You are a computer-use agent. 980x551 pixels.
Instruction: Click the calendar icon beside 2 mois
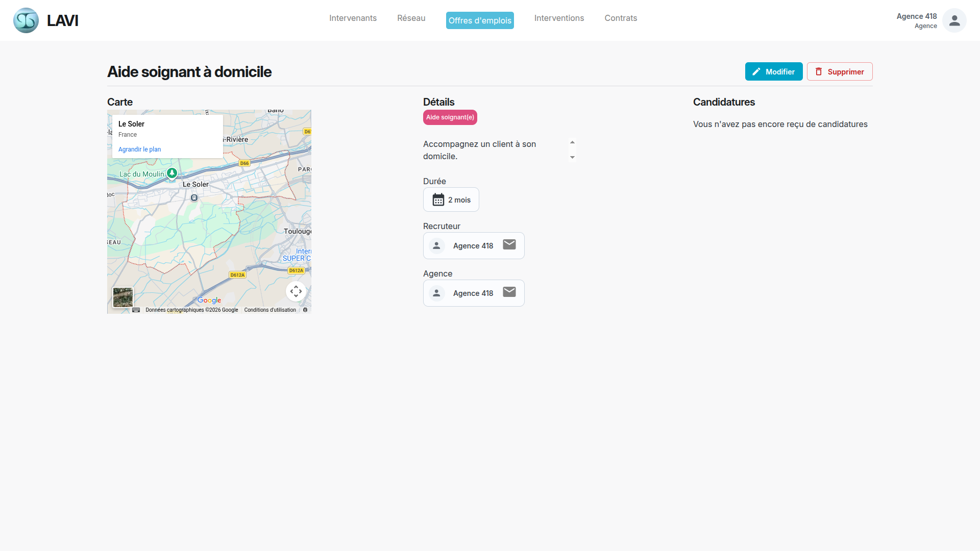point(438,199)
